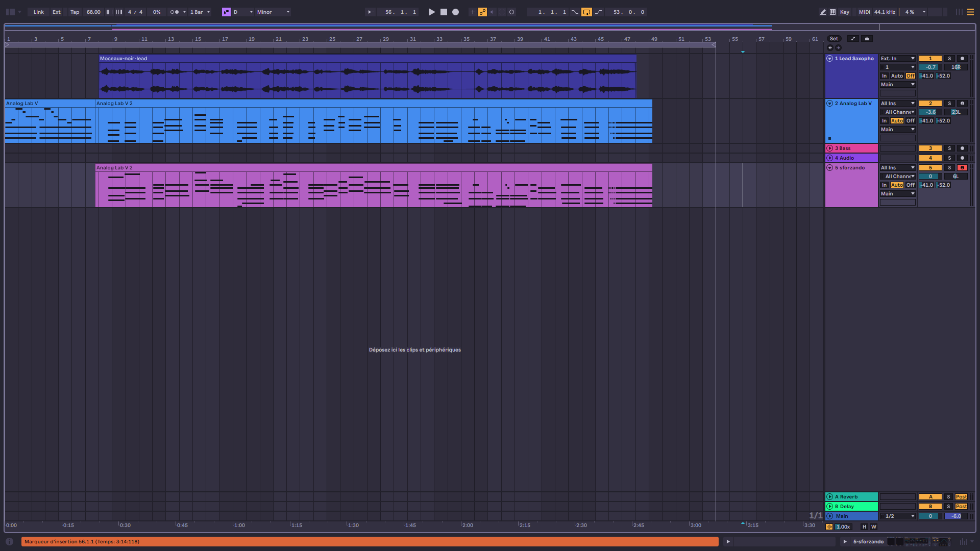This screenshot has height=551, width=980.
Task: Click the Tap tempo button
Action: pyautogui.click(x=75, y=12)
